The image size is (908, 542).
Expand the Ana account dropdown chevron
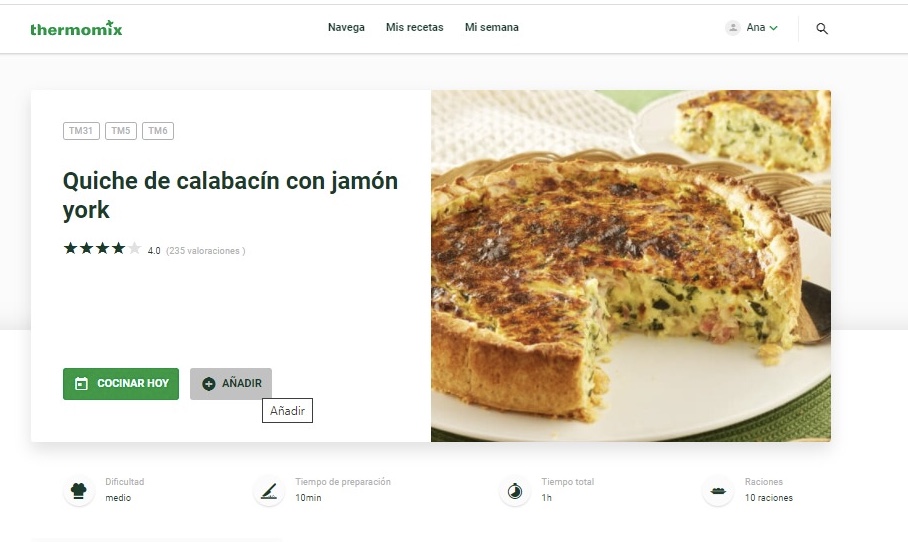[x=773, y=28]
